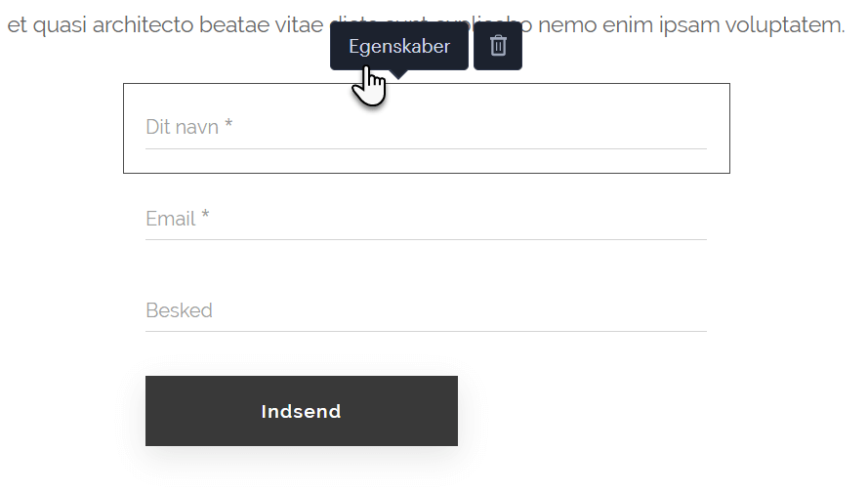Click the underline beneath the Email field
Image resolution: width=868 pixels, height=491 pixels.
click(x=426, y=239)
